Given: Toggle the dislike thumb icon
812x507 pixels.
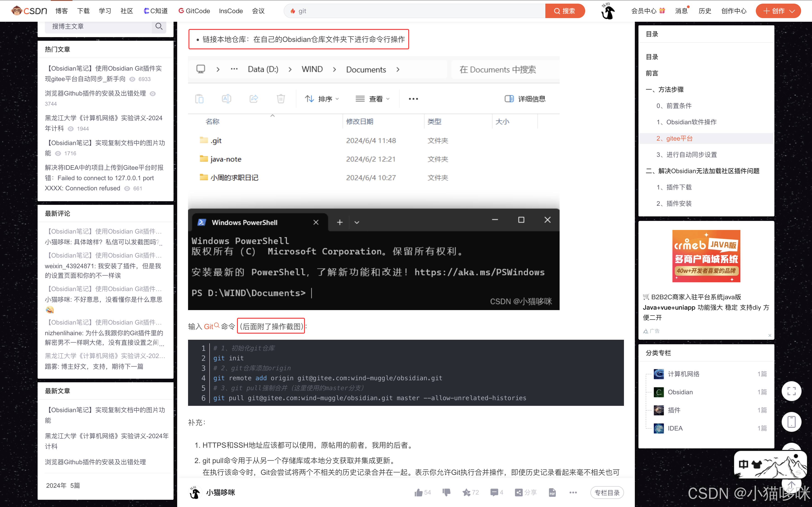Looking at the screenshot, I should (446, 493).
